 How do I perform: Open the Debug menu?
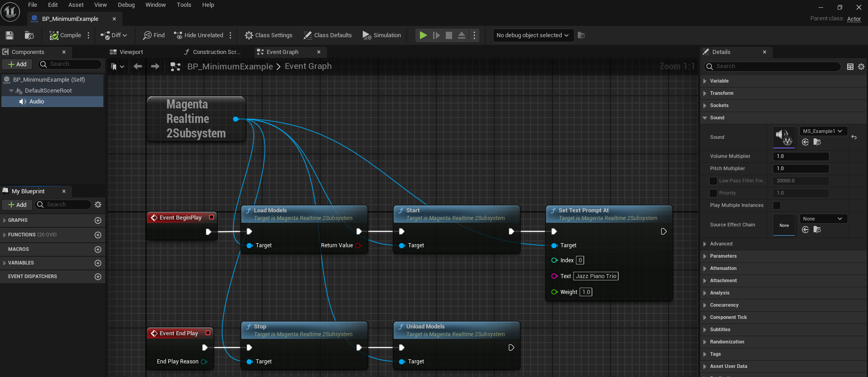tap(126, 5)
